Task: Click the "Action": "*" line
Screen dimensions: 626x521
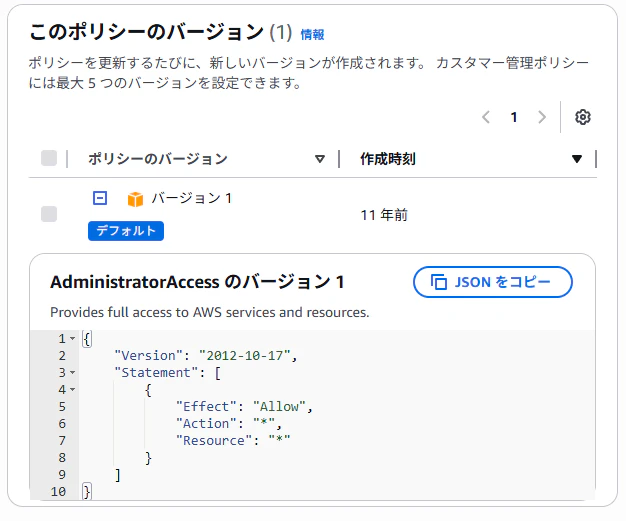Action: pyautogui.click(x=229, y=423)
